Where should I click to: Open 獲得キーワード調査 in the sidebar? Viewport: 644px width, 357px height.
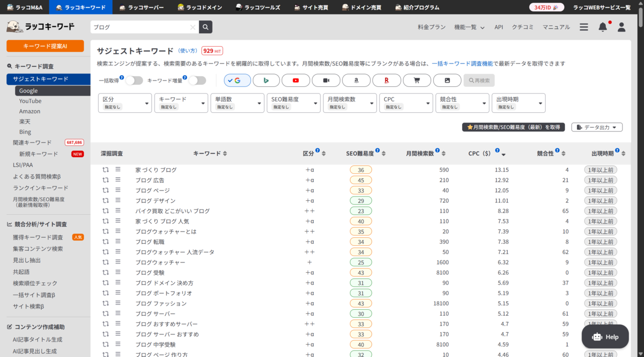[38, 237]
